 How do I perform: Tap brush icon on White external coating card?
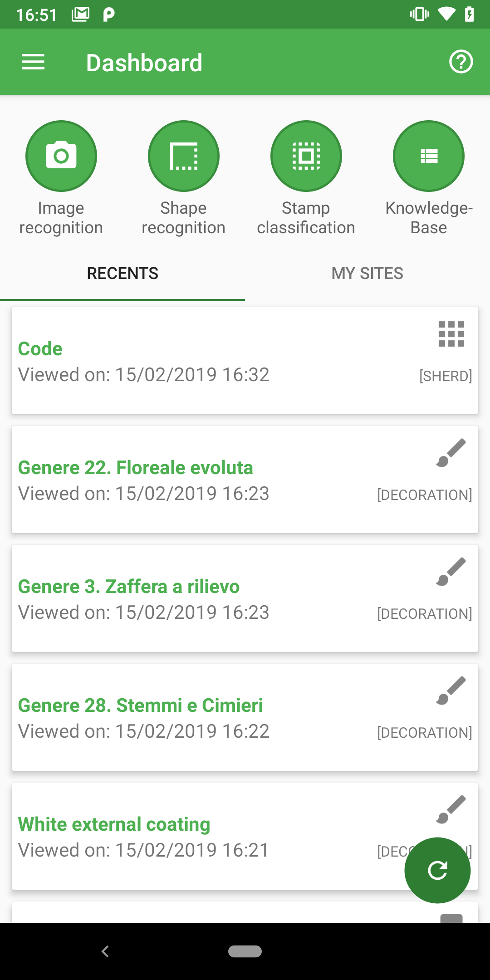click(x=451, y=809)
